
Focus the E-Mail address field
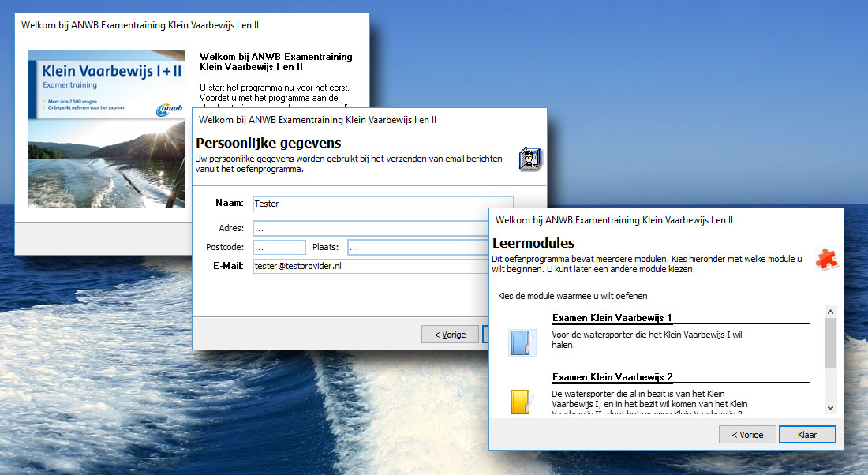pyautogui.click(x=371, y=267)
